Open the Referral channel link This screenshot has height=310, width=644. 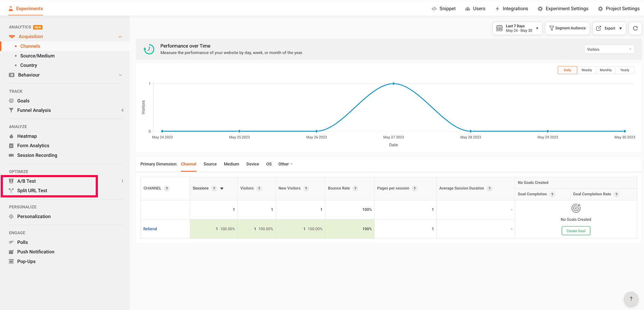pos(150,229)
